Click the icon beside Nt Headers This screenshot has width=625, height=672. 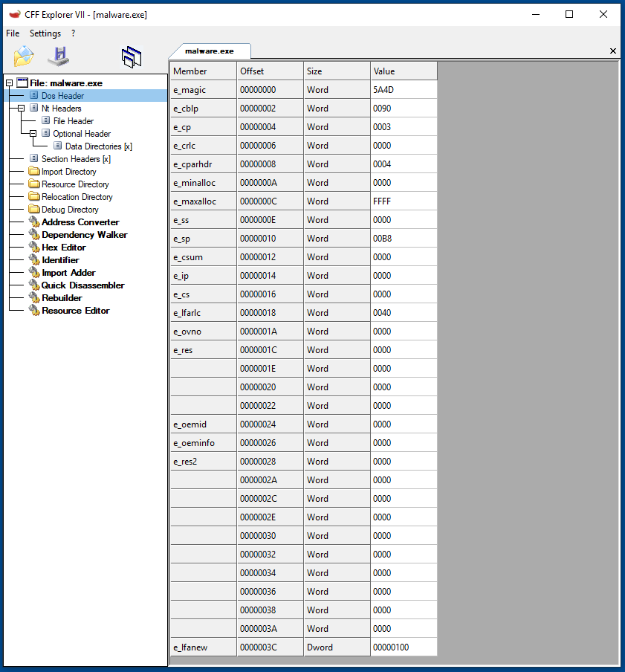click(34, 108)
